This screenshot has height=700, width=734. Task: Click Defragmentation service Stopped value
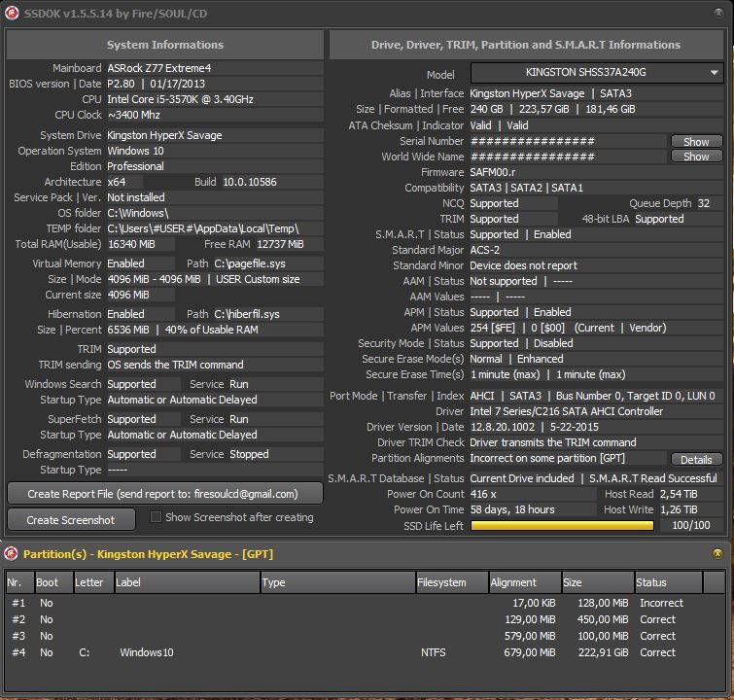pos(249,454)
